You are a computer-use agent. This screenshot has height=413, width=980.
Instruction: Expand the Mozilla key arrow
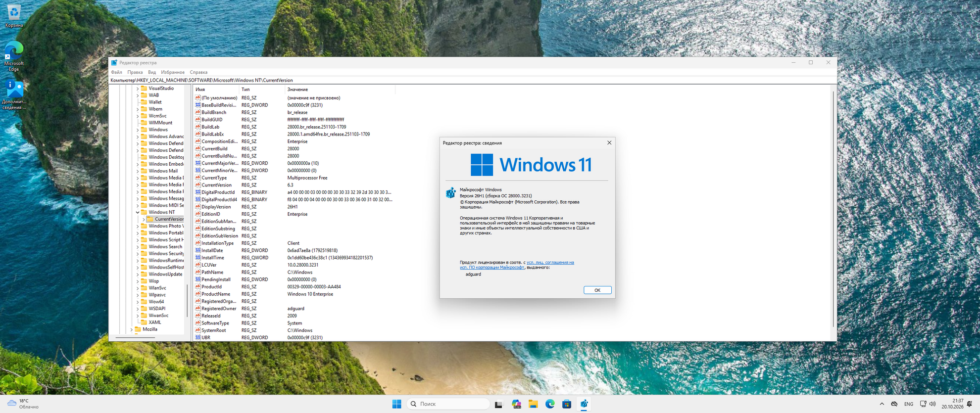click(132, 329)
